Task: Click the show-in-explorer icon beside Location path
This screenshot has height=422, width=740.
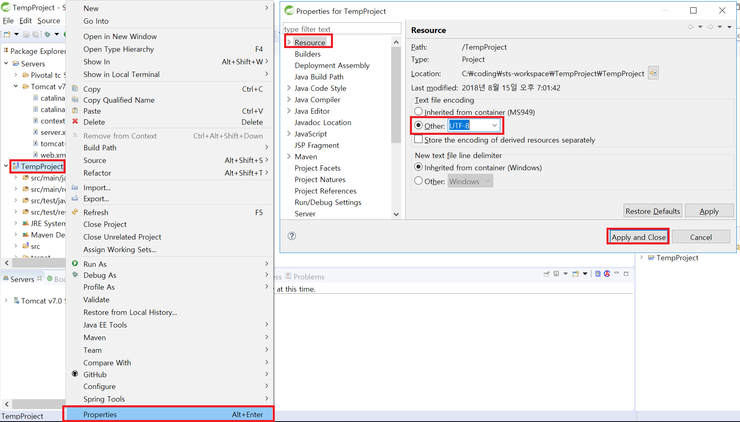Action: [x=653, y=73]
